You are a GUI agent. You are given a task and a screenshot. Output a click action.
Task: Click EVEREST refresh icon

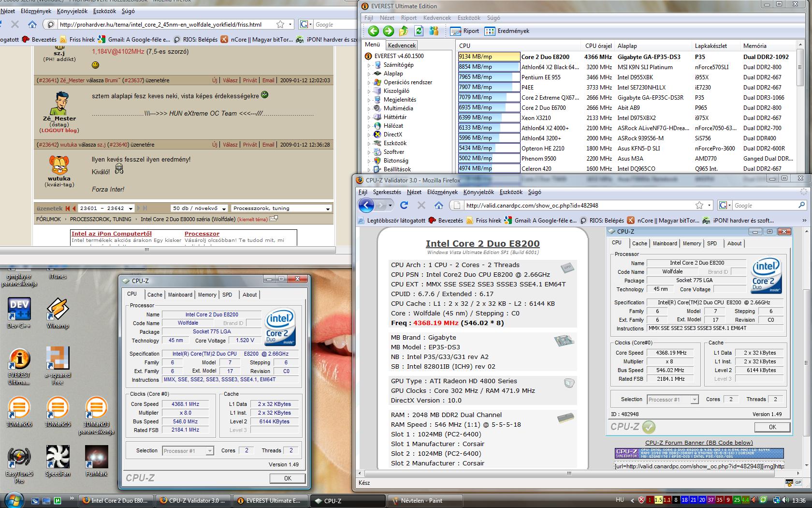(x=419, y=31)
